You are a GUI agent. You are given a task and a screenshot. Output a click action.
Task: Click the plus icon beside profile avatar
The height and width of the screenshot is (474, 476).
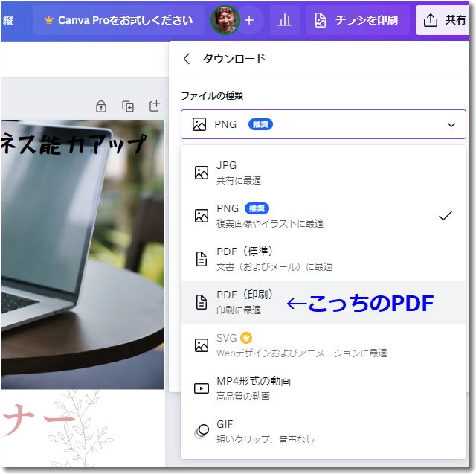[249, 20]
